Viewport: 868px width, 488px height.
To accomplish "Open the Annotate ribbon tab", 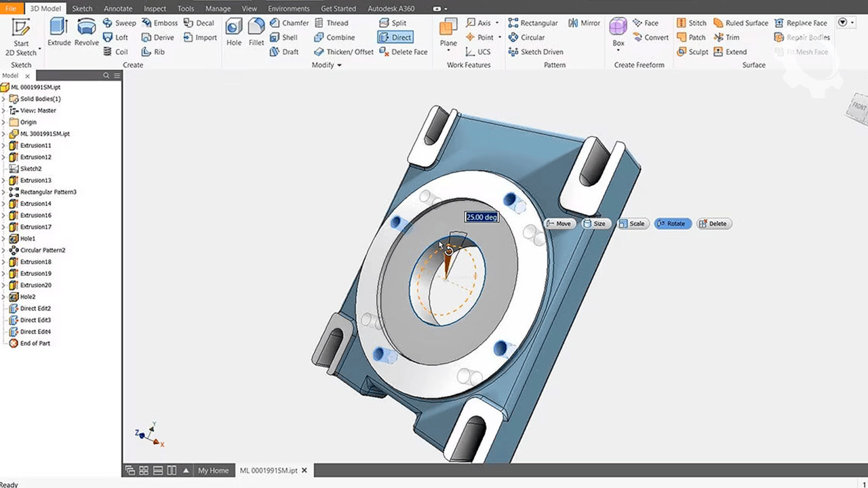I will [118, 9].
